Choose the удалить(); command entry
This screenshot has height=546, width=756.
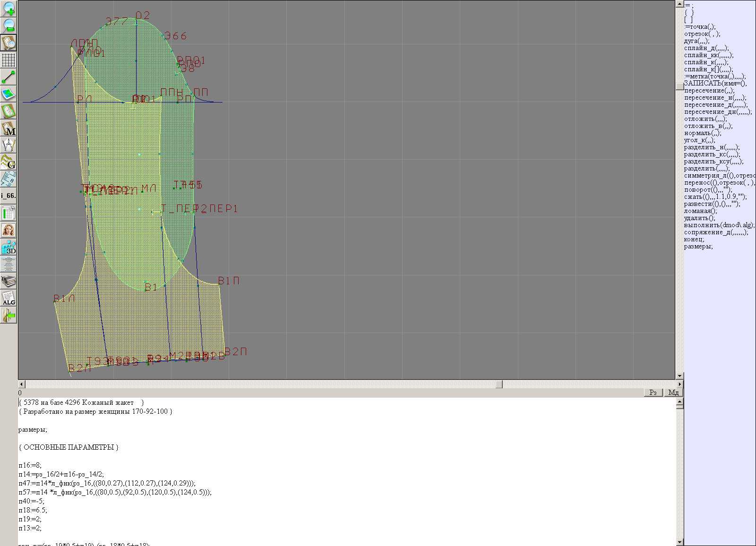pyautogui.click(x=699, y=218)
